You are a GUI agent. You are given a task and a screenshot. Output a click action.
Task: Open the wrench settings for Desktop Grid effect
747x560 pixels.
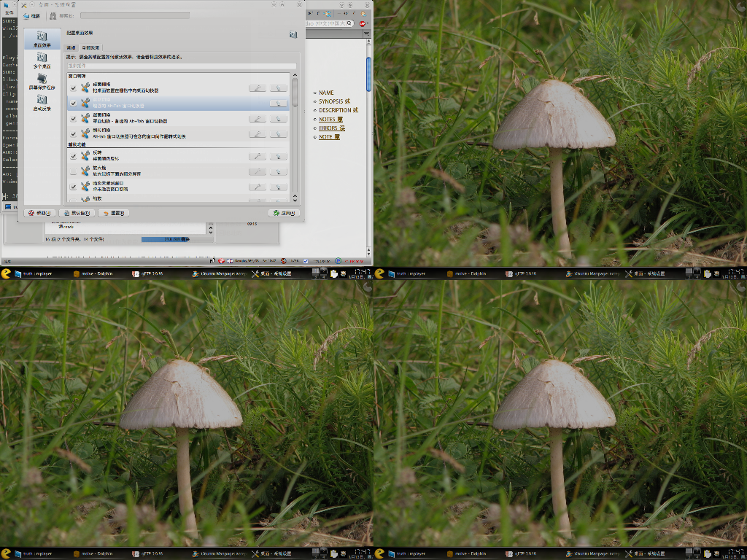pyautogui.click(x=258, y=87)
